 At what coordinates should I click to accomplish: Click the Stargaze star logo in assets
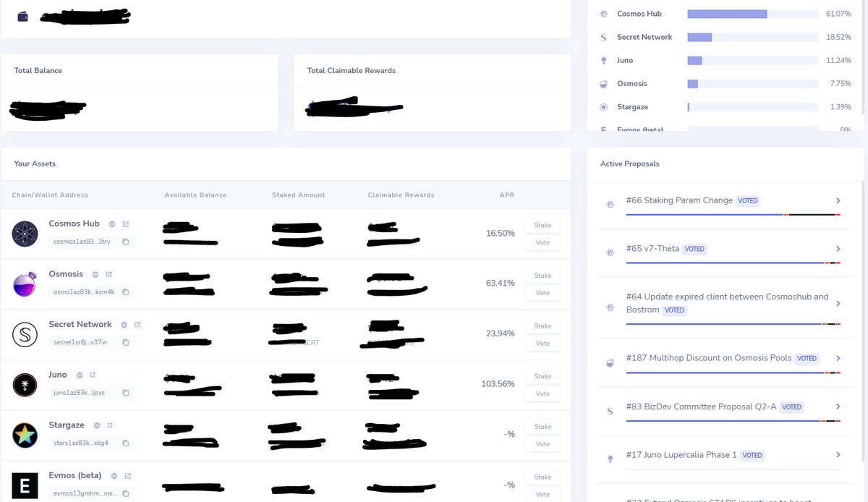pyautogui.click(x=25, y=435)
